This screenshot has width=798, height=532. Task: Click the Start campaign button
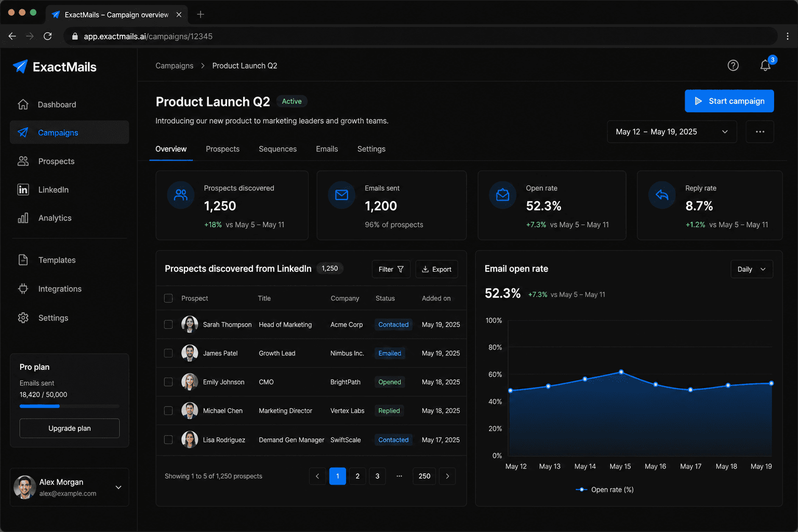tap(729, 101)
